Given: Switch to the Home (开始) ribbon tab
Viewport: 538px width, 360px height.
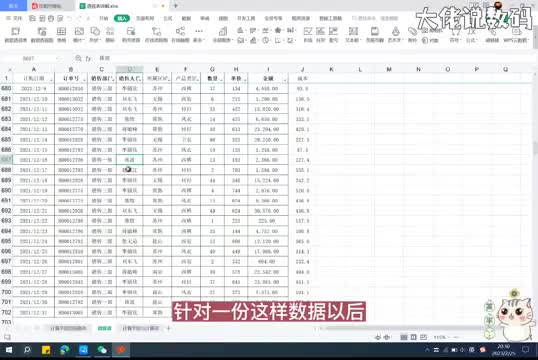Looking at the screenshot, I should [103, 18].
